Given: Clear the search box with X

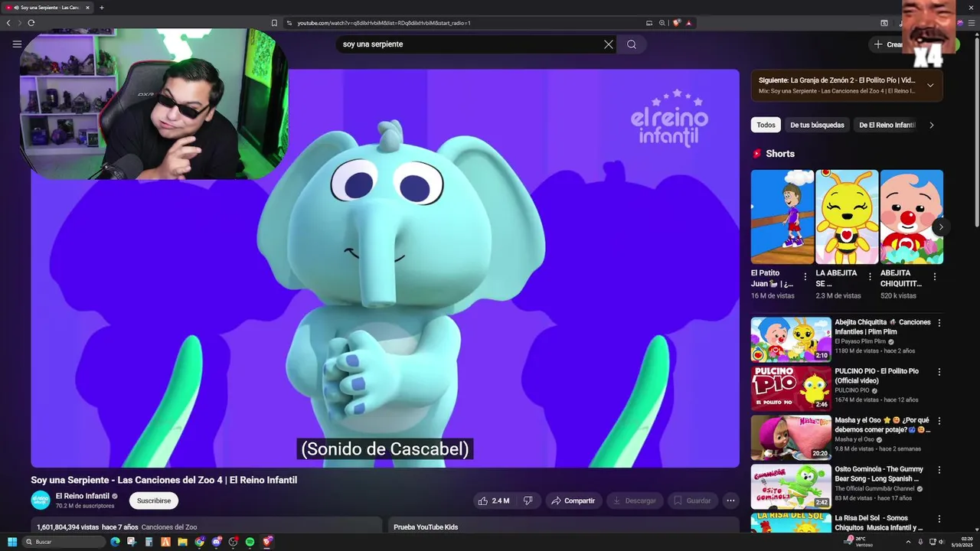Looking at the screenshot, I should tap(609, 44).
